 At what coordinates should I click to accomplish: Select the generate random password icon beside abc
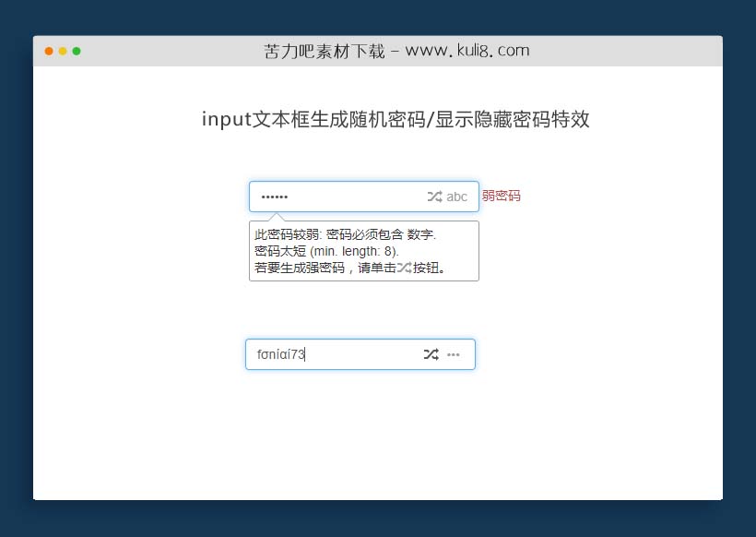(432, 197)
